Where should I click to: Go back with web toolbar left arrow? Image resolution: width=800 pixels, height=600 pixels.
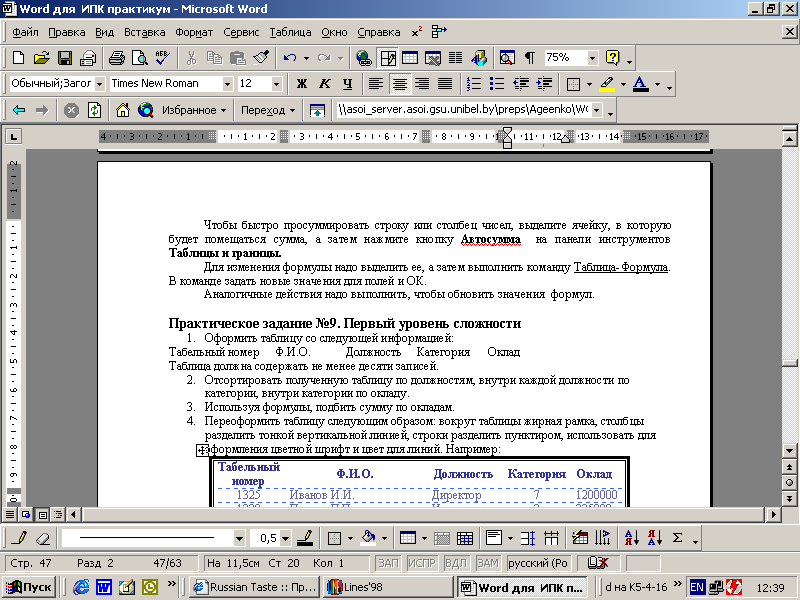(19, 110)
